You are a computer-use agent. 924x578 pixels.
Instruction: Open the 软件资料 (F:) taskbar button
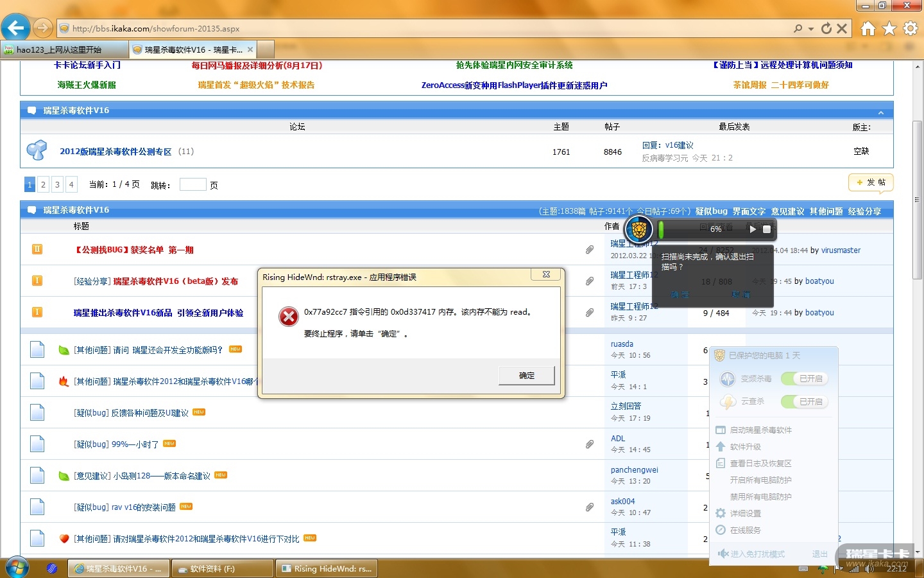223,568
